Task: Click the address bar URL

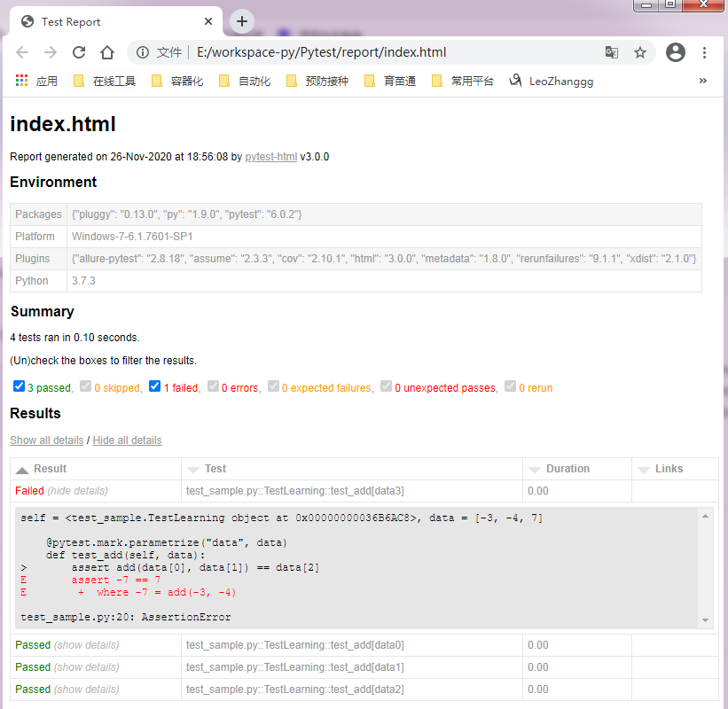Action: click(x=321, y=52)
